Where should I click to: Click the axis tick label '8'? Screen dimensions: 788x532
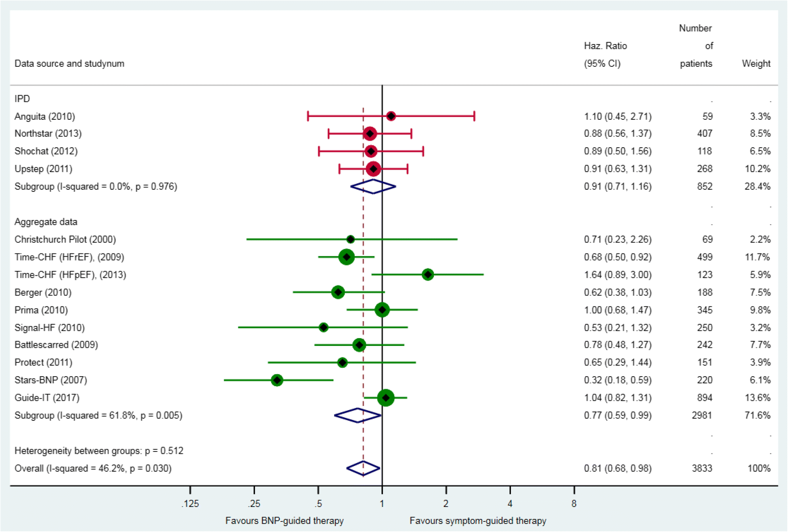click(x=574, y=504)
